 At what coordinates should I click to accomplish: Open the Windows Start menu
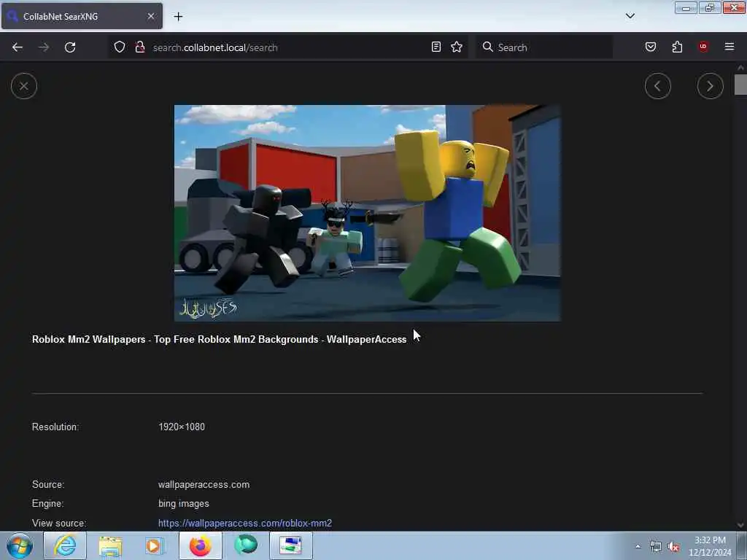click(20, 545)
